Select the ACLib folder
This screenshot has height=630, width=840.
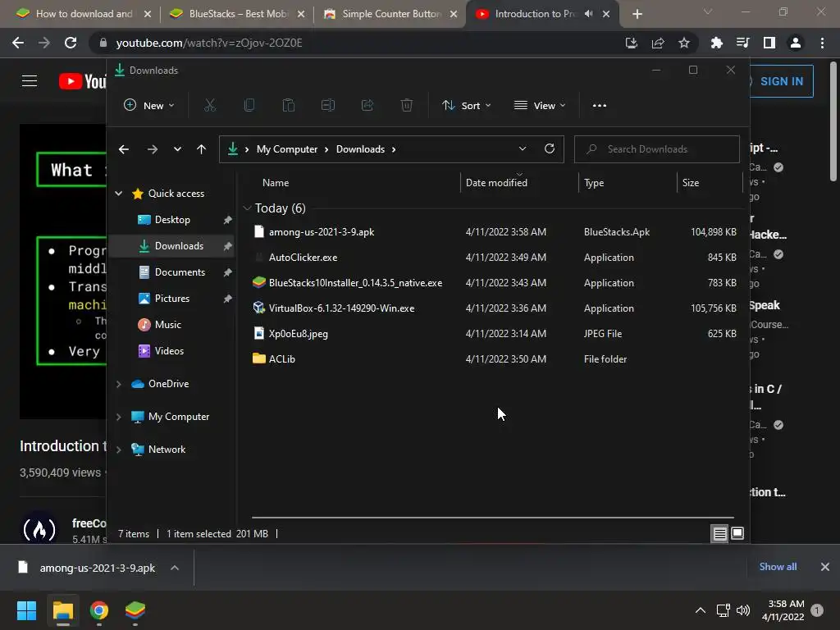tap(282, 359)
